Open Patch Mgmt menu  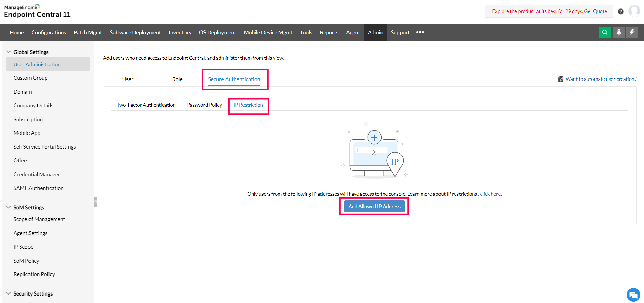[88, 32]
